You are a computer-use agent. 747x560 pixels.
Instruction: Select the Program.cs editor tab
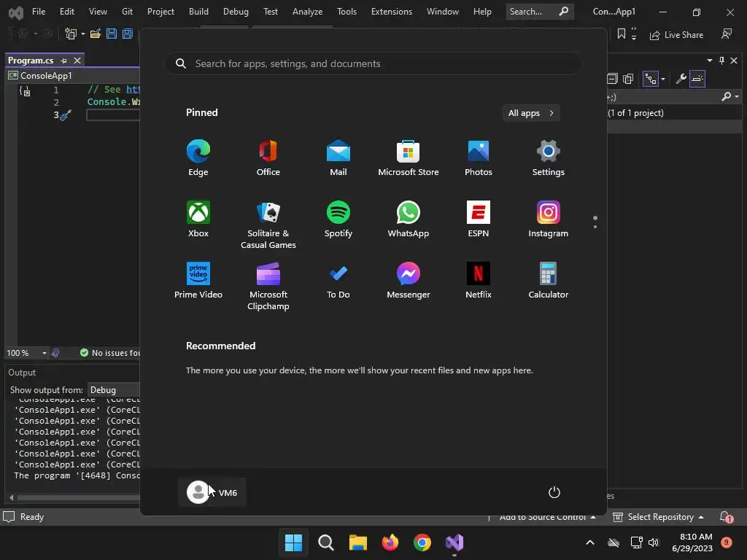[x=31, y=61]
